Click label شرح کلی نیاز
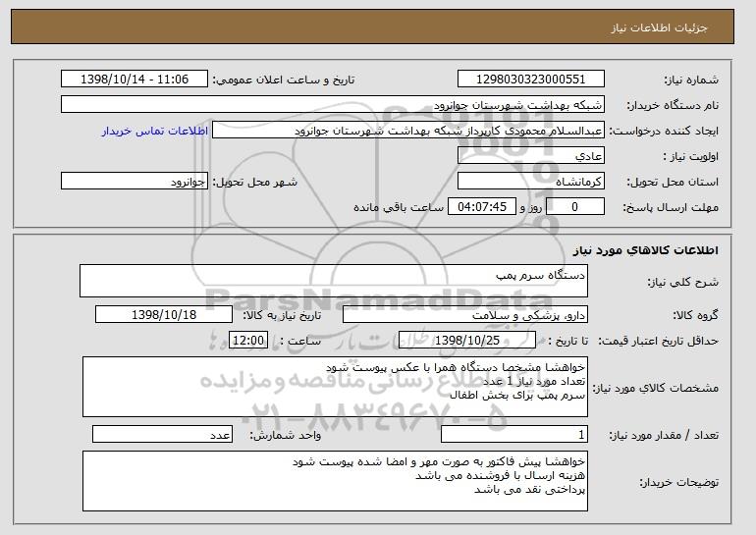This screenshot has width=756, height=535. click(682, 282)
